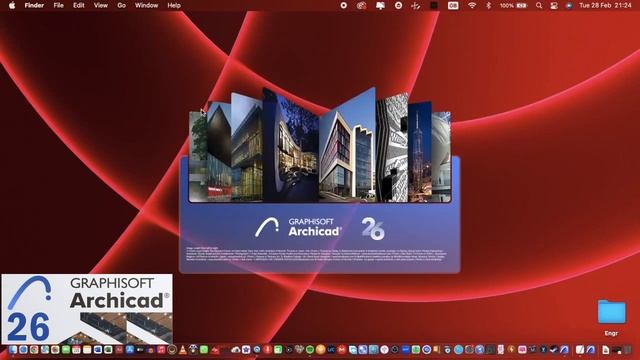Click the Creative Cloud menu bar icon
This screenshot has height=360, width=640.
pos(362,5)
